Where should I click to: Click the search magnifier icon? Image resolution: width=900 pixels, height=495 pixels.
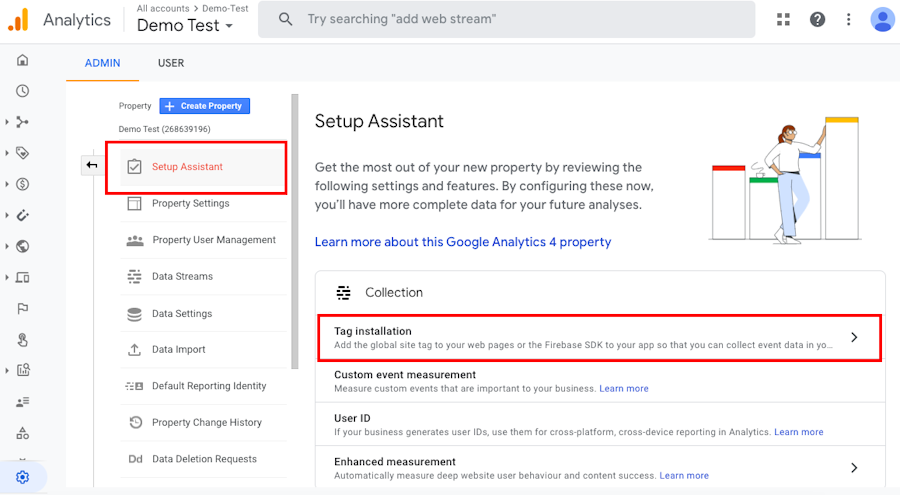tap(285, 19)
